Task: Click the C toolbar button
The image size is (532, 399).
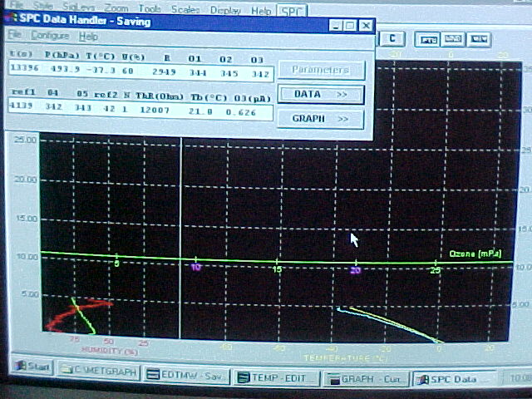Action: pos(392,39)
